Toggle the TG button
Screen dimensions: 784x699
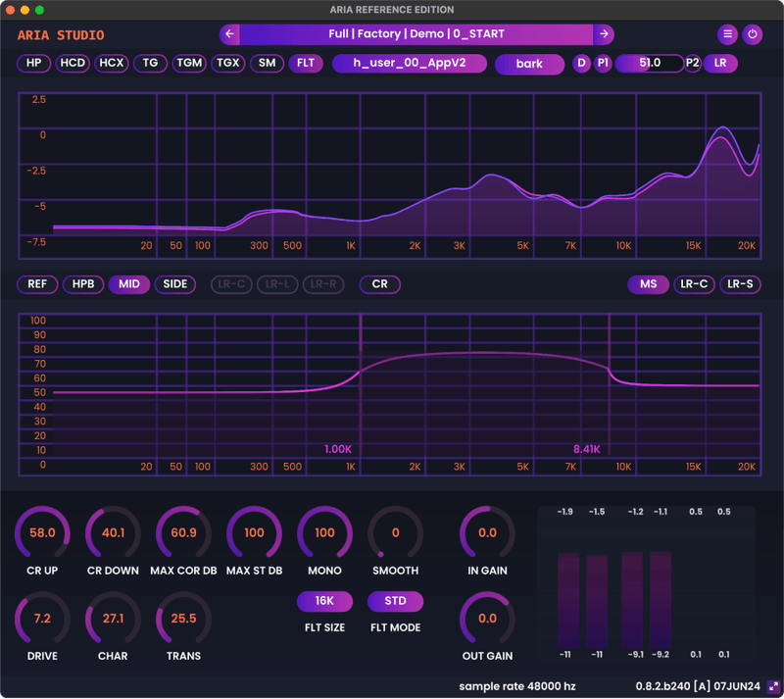pyautogui.click(x=151, y=63)
